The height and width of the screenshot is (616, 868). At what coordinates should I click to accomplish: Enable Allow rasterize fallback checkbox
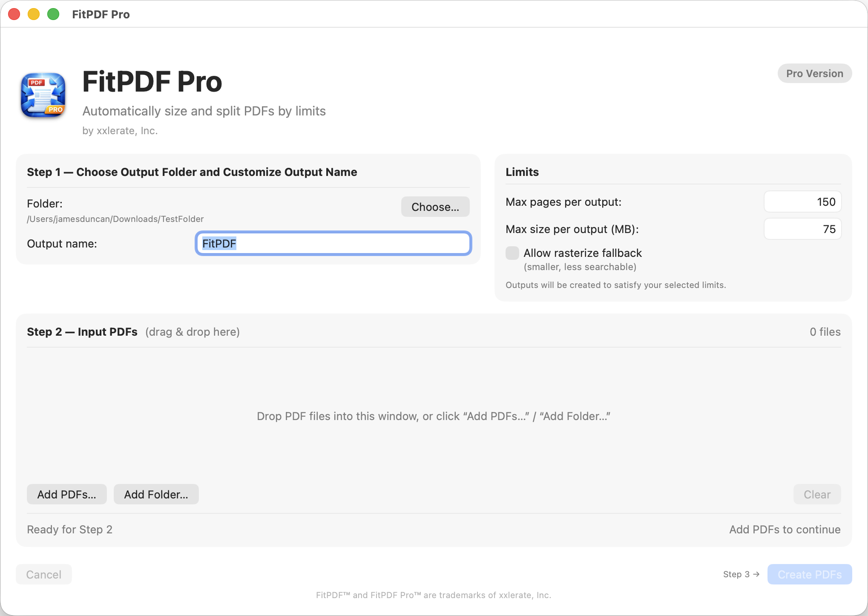512,253
